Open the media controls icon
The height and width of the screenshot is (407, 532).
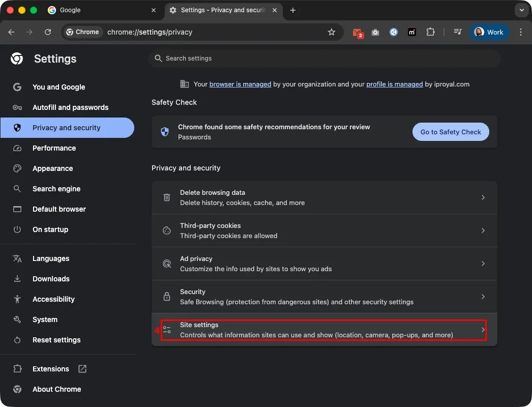tap(458, 32)
